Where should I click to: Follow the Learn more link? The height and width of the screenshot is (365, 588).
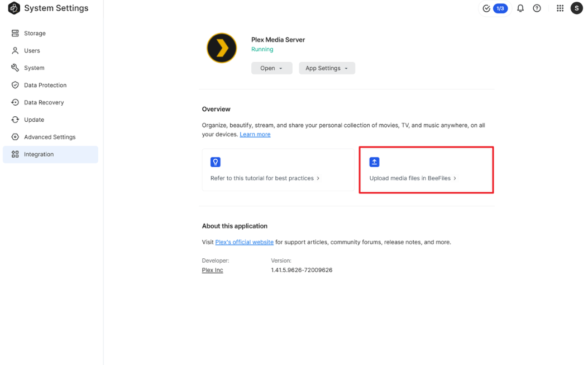(x=255, y=135)
